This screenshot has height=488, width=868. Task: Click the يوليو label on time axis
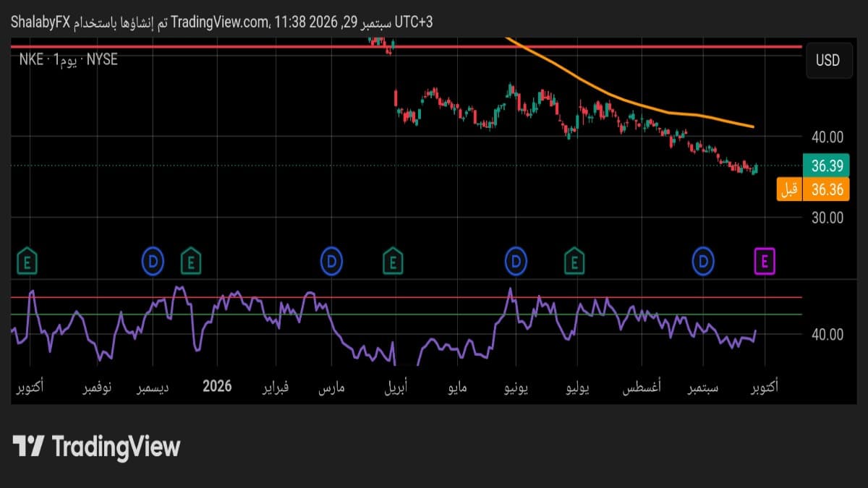tap(576, 388)
